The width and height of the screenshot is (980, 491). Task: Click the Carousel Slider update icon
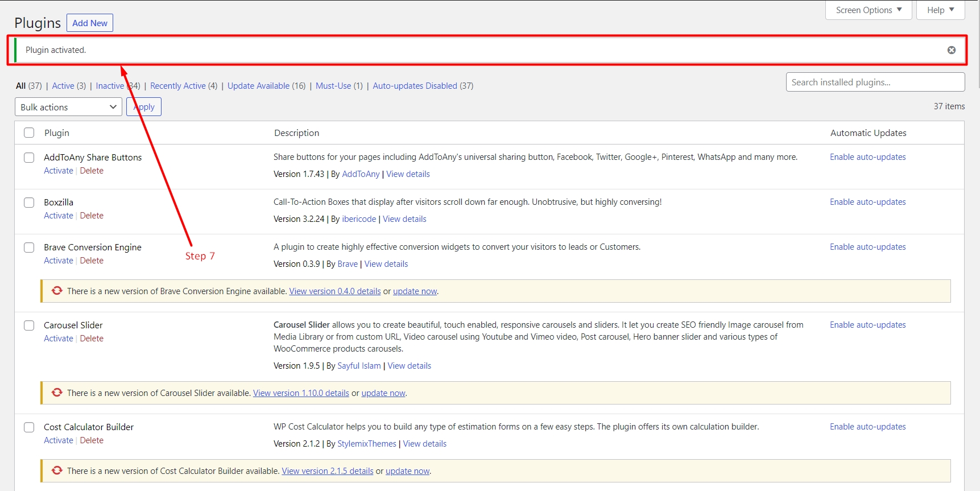coord(57,393)
